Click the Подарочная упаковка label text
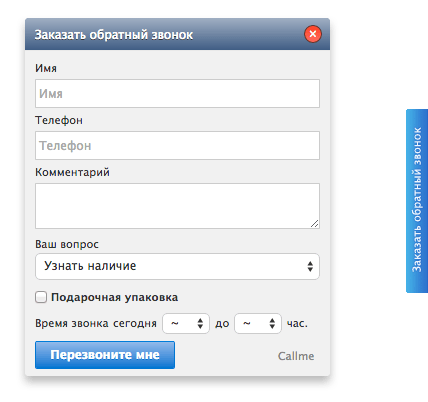Viewport: 428px width, 402px height. 114,297
